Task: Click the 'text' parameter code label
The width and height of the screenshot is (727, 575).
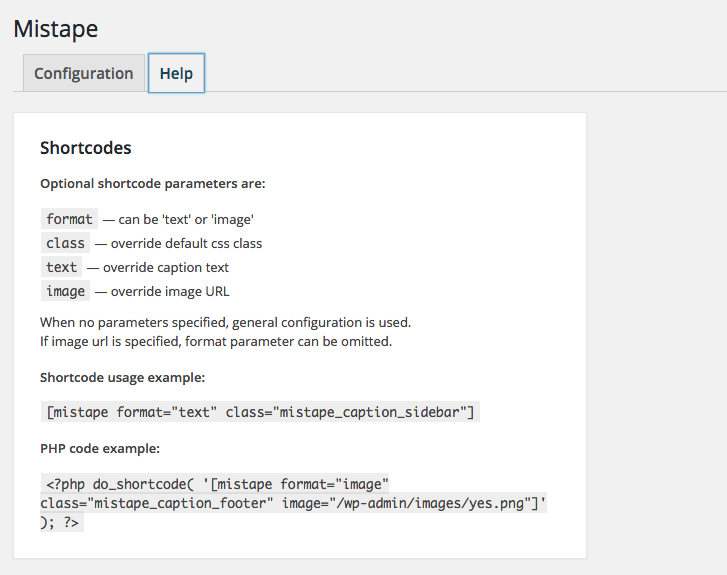Action: click(x=61, y=267)
